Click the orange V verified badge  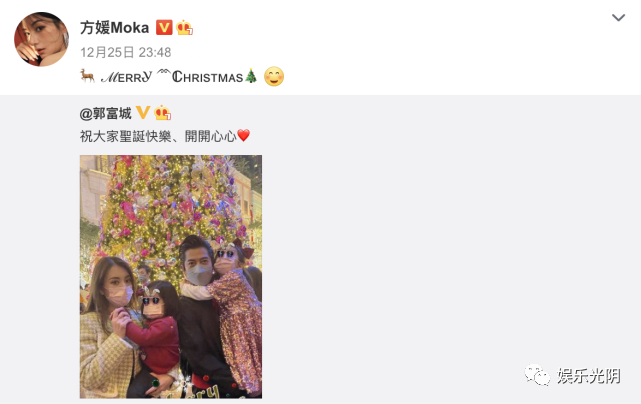point(164,27)
